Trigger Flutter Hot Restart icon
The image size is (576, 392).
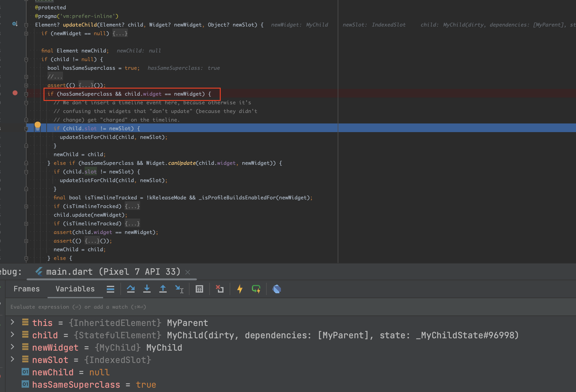pos(256,289)
